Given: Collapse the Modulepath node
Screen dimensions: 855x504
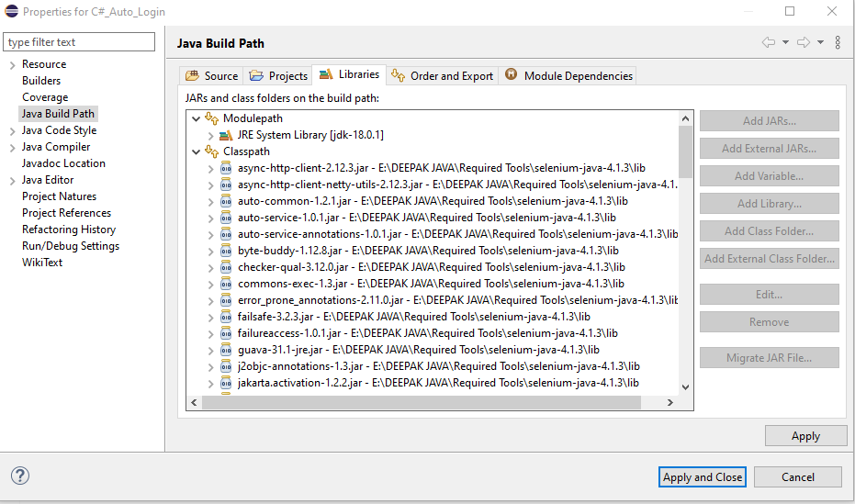Looking at the screenshot, I should [x=196, y=118].
